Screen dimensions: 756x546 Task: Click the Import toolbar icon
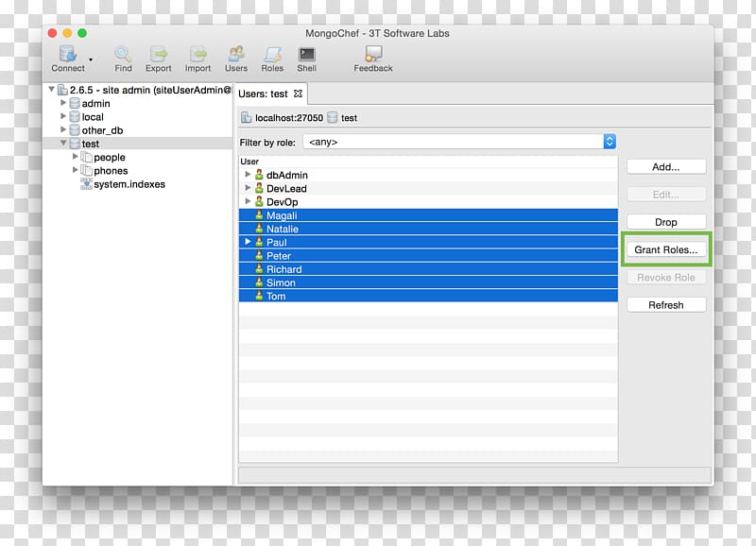click(198, 59)
